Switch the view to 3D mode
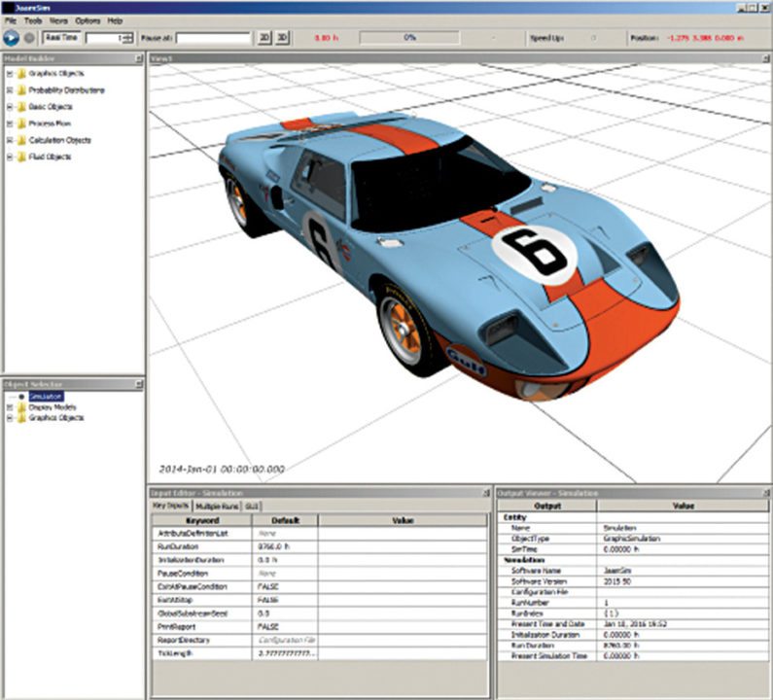The height and width of the screenshot is (700, 773). pos(282,38)
